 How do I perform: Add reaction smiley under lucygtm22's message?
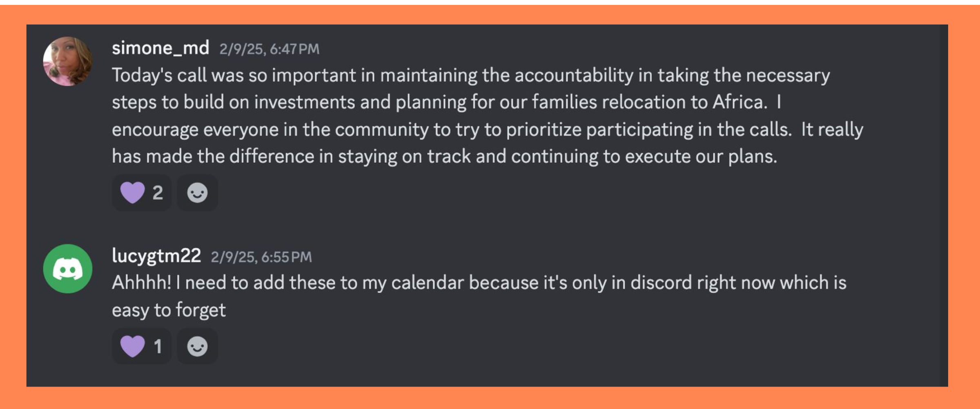197,346
